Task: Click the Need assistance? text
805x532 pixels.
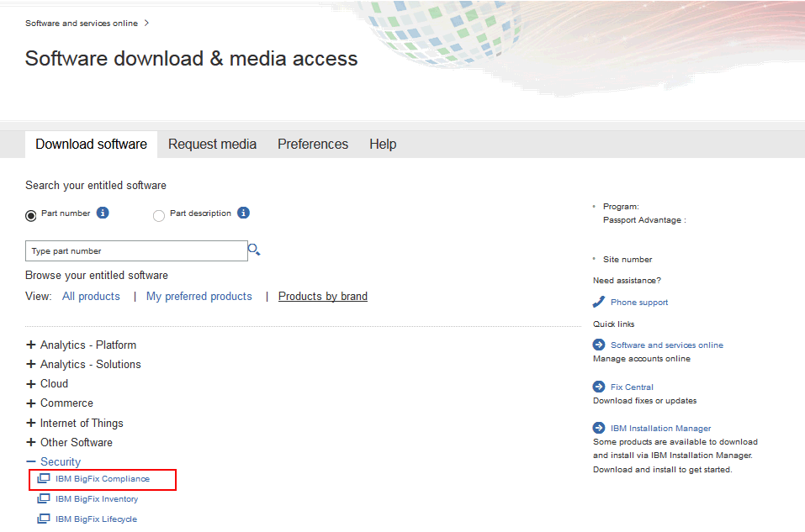Action: (x=627, y=280)
